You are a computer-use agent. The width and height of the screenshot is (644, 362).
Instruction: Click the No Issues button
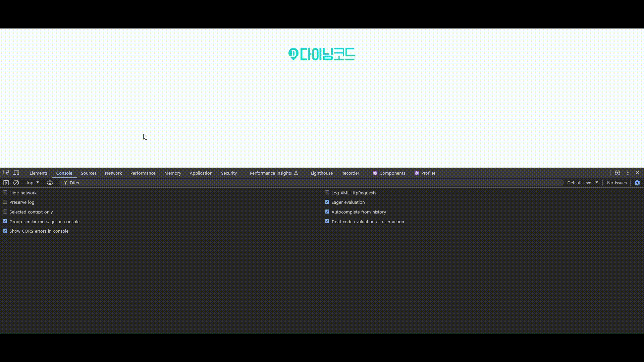tap(616, 183)
